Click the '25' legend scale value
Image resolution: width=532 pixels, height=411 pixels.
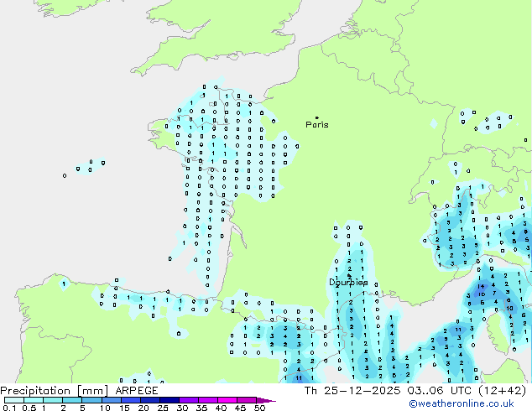163,408
